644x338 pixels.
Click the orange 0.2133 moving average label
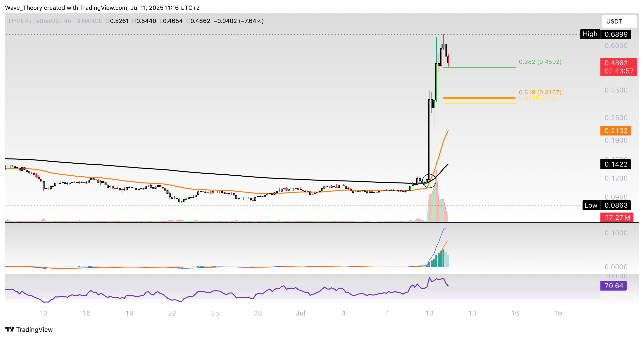[x=616, y=131]
